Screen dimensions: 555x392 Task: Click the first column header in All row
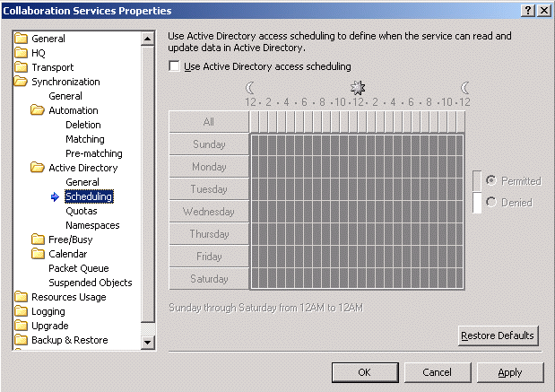click(255, 122)
